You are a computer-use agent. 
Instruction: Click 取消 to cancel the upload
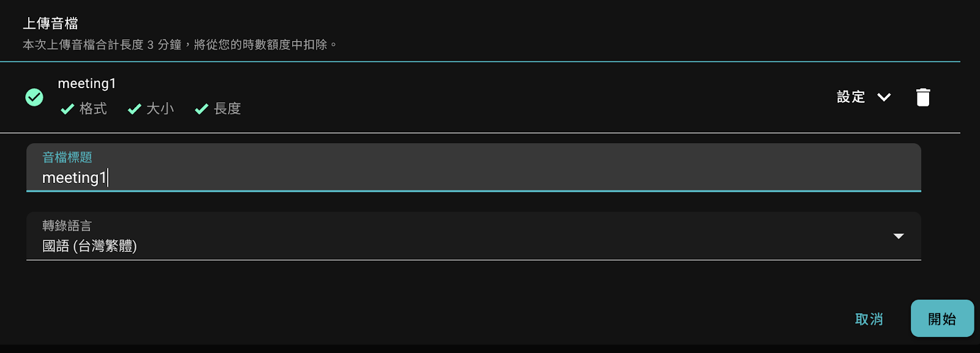[x=868, y=319]
